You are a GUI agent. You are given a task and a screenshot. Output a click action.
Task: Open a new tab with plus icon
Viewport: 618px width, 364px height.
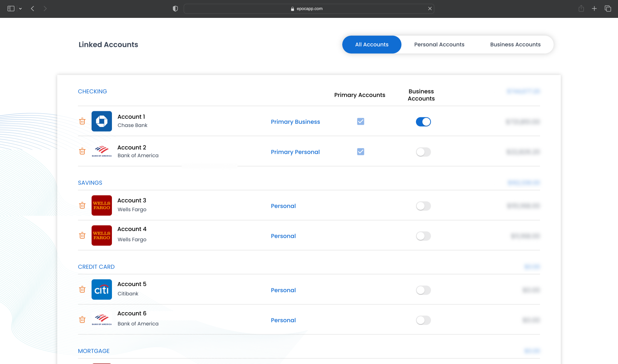(594, 9)
